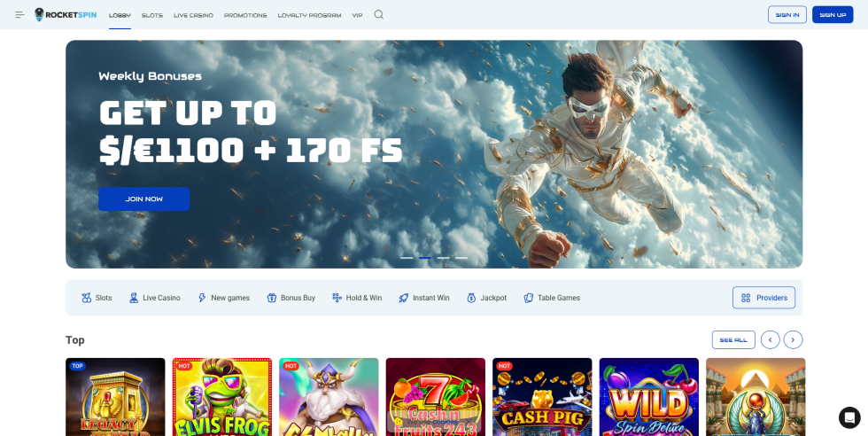Click the Join Now button
The image size is (868, 436).
coord(143,199)
